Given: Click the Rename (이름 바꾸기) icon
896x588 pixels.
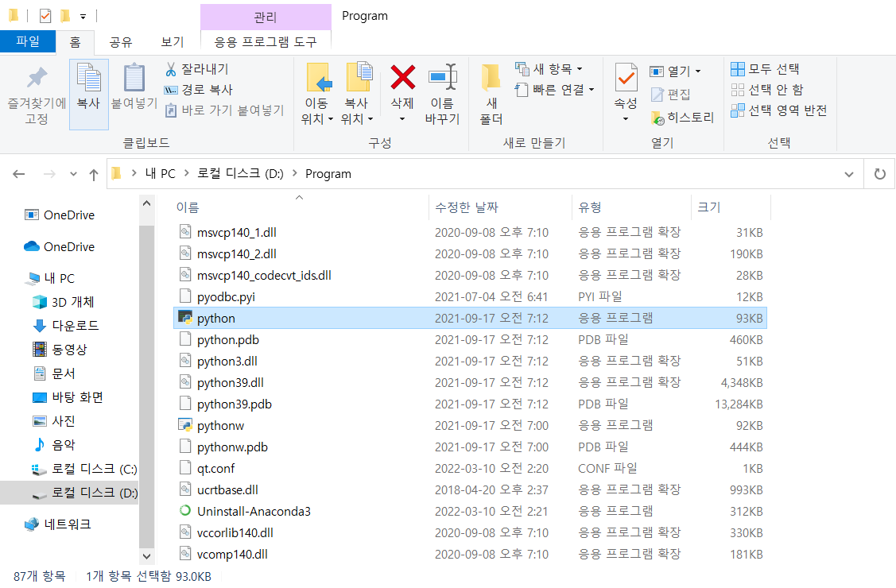Looking at the screenshot, I should pyautogui.click(x=442, y=77).
